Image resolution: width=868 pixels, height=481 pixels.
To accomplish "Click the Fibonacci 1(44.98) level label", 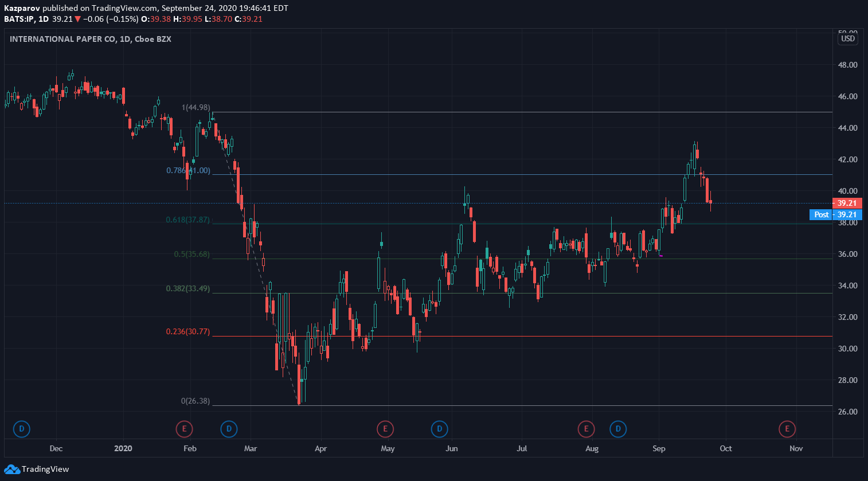I will pyautogui.click(x=196, y=108).
